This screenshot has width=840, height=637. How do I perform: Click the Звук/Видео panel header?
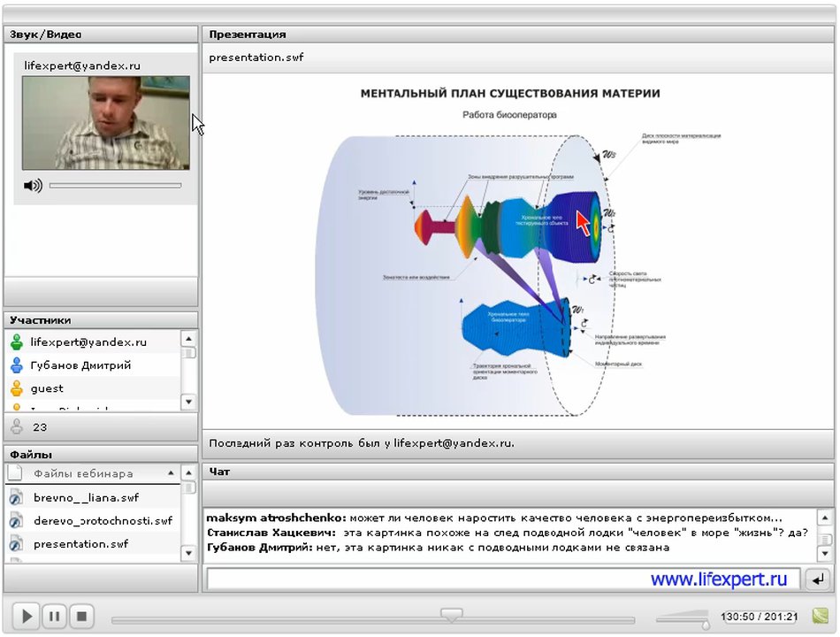tap(102, 35)
